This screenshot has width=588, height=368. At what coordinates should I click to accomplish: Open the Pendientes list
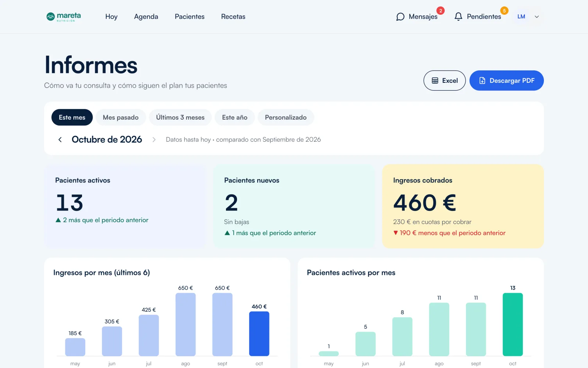click(484, 17)
